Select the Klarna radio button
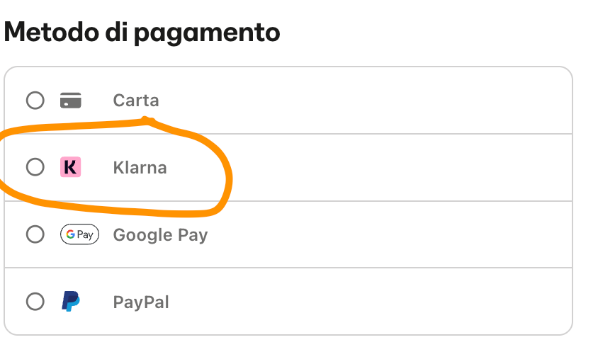Image resolution: width=598 pixels, height=364 pixels. click(35, 167)
